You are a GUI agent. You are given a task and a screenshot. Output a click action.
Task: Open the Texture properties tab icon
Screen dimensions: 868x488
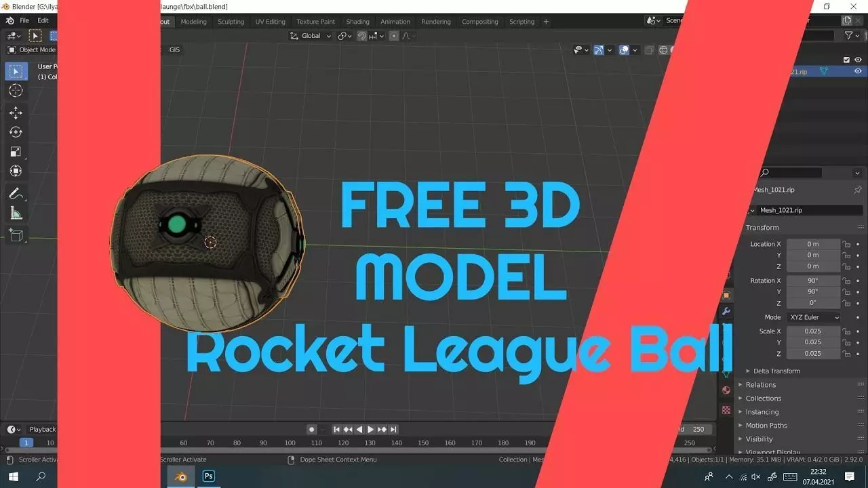tap(726, 410)
